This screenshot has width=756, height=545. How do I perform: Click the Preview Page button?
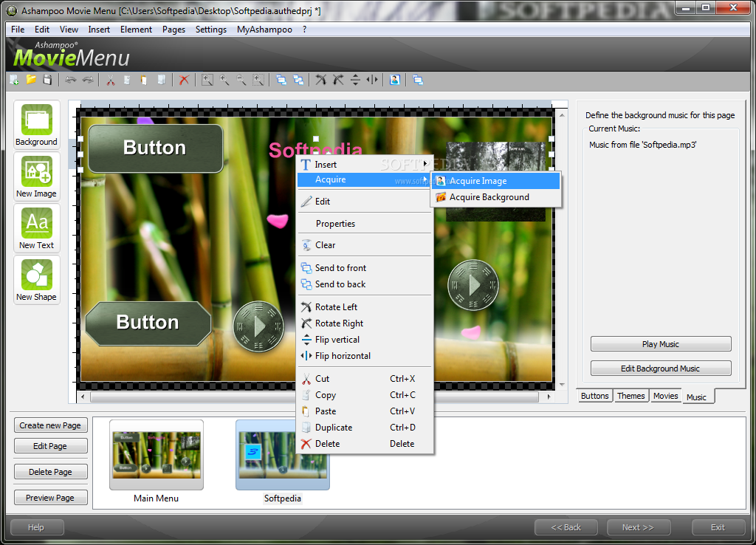coord(51,498)
